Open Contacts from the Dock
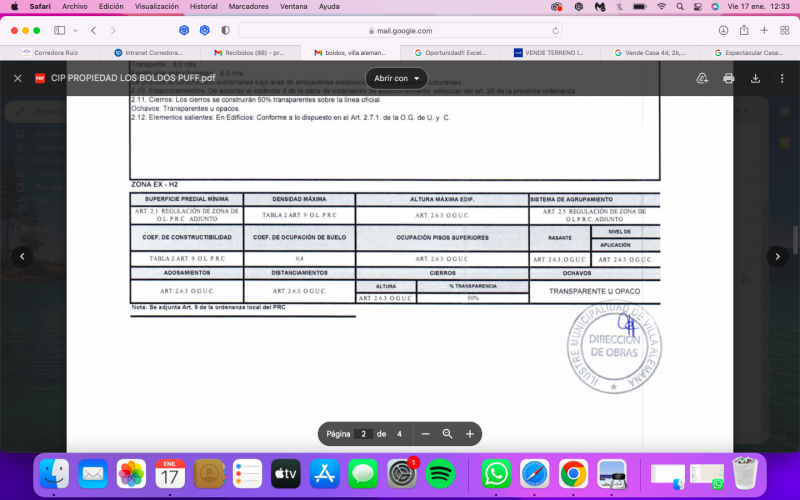The image size is (800, 500). (209, 474)
